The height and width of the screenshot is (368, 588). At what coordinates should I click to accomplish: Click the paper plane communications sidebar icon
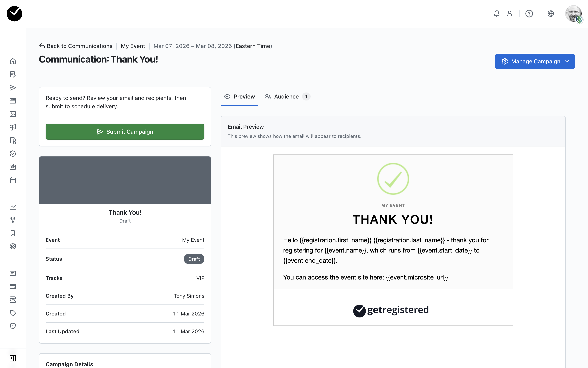13,88
